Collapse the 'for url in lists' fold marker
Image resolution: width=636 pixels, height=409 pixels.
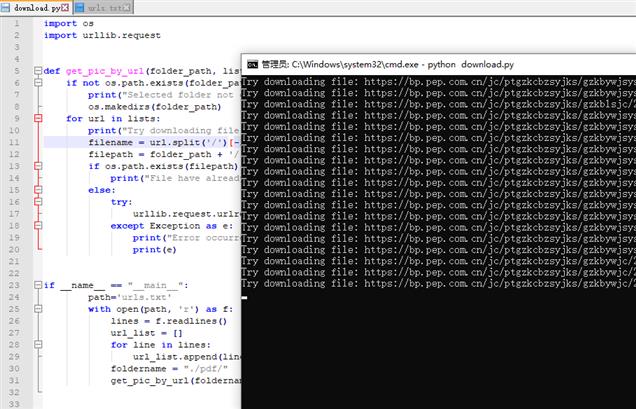pyautogui.click(x=38, y=118)
